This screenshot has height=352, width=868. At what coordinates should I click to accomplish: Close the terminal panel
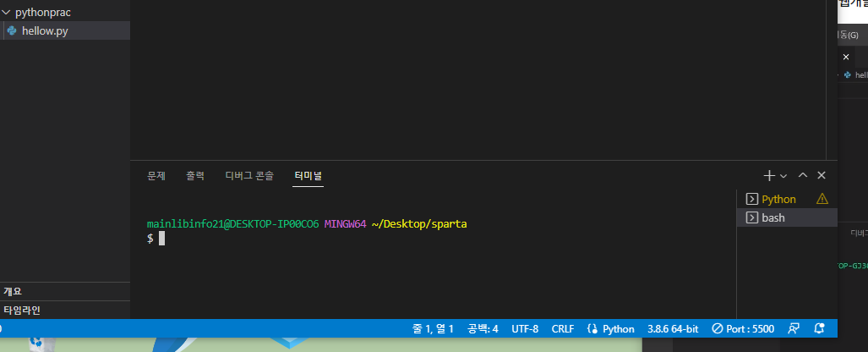(x=822, y=175)
